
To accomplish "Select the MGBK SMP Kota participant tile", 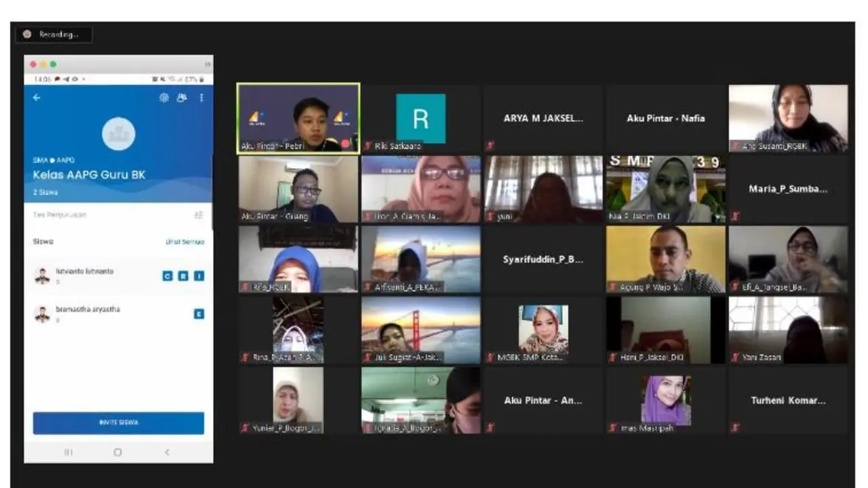I will pyautogui.click(x=544, y=330).
